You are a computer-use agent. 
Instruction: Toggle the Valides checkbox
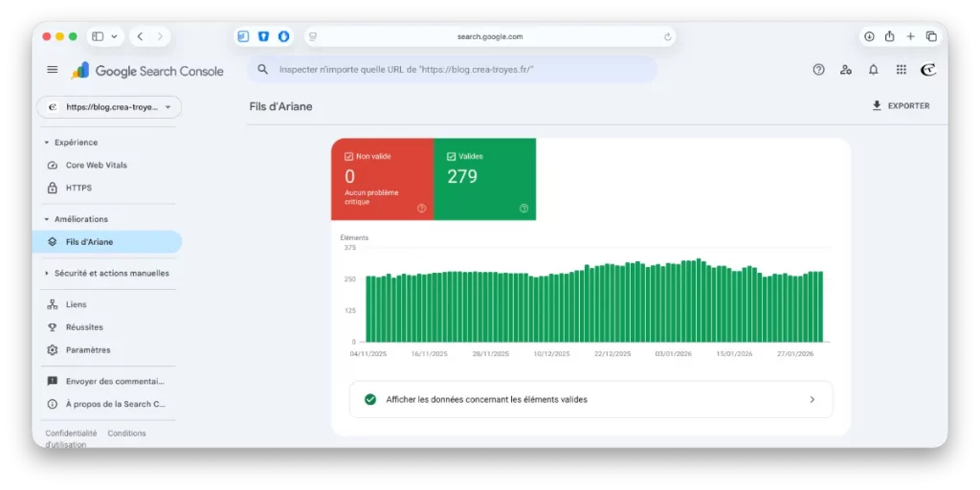tap(452, 156)
